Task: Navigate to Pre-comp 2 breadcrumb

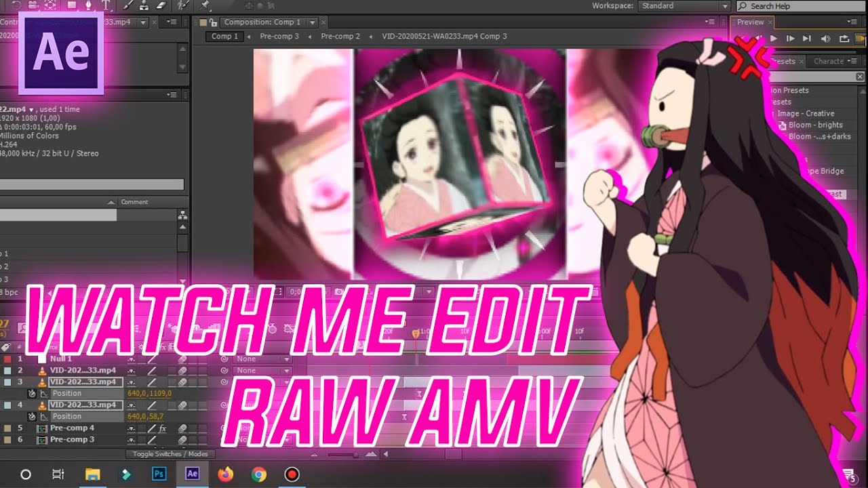Action: click(340, 37)
